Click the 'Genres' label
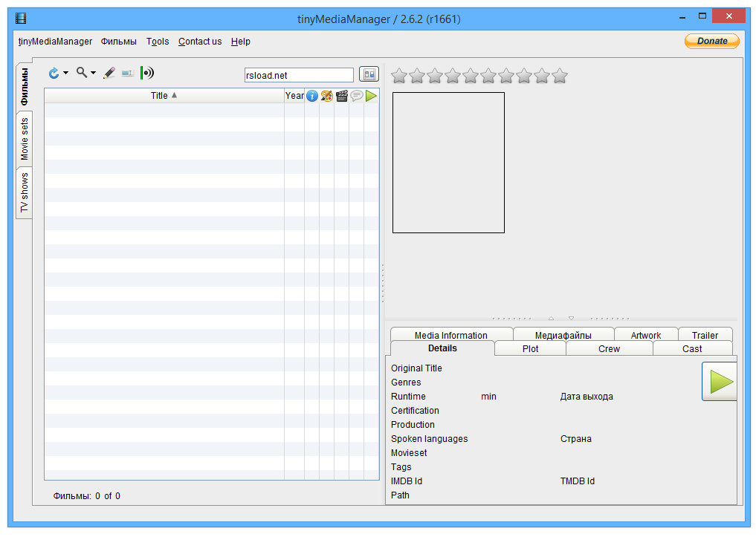Image resolution: width=756 pixels, height=537 pixels. click(x=406, y=382)
